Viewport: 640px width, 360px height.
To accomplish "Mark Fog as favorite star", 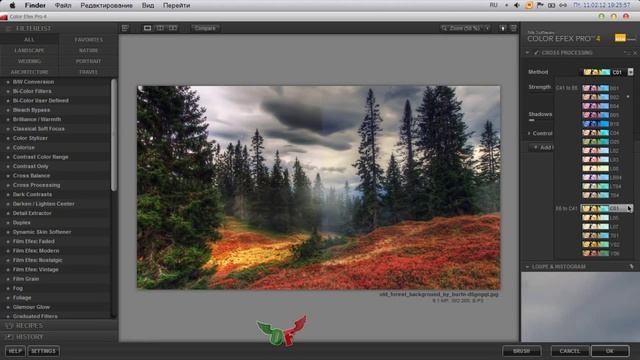I will 8,289.
